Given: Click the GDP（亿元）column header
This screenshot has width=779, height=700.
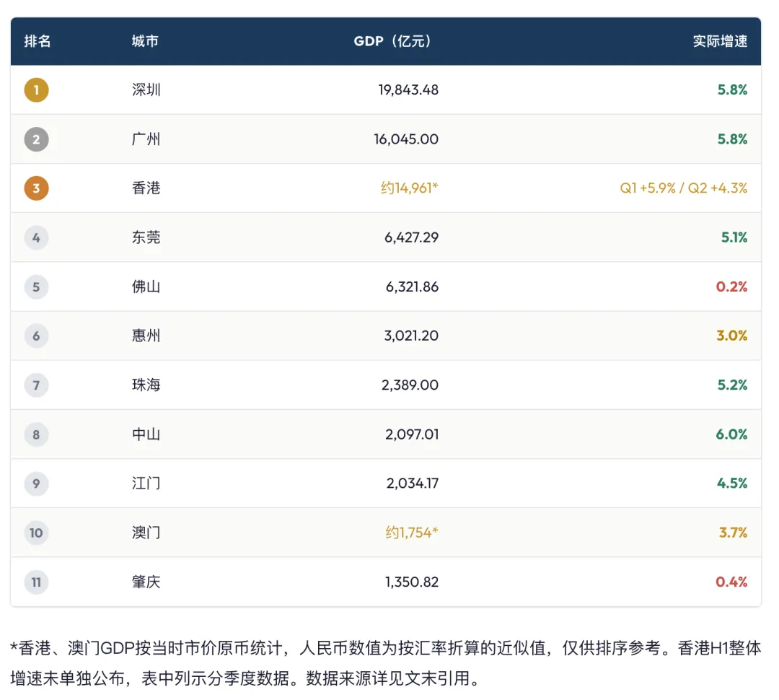Looking at the screenshot, I should [x=392, y=41].
